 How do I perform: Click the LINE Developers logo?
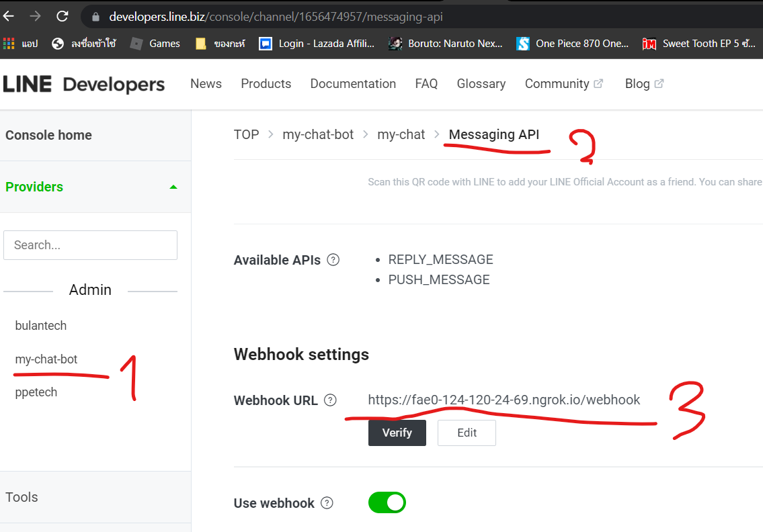[84, 83]
